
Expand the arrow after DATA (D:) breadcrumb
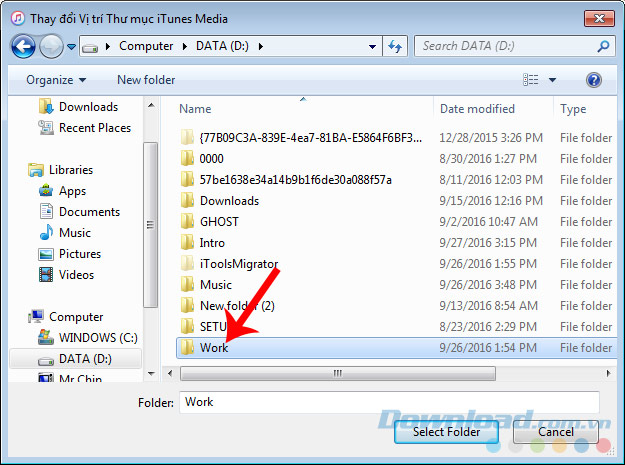[x=261, y=47]
